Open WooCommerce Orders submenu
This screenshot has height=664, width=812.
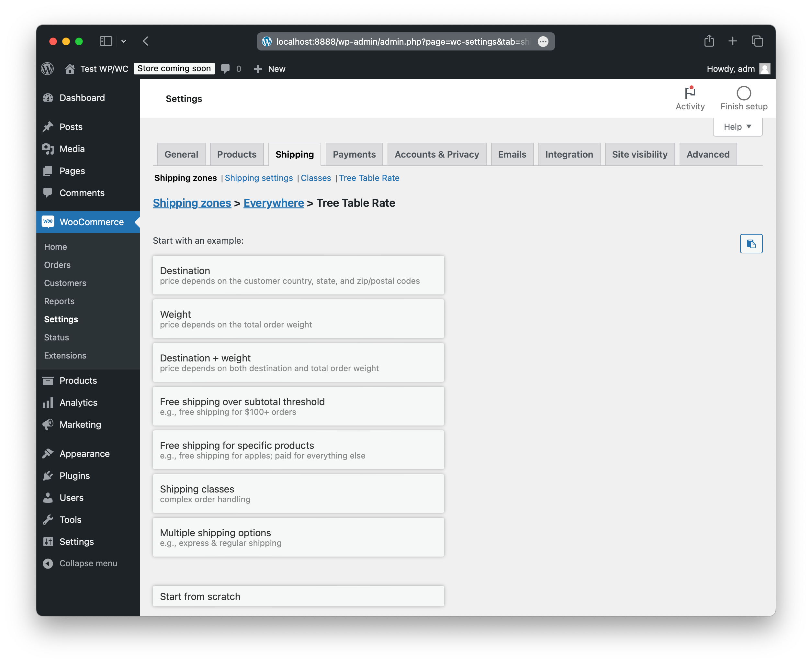pos(57,265)
